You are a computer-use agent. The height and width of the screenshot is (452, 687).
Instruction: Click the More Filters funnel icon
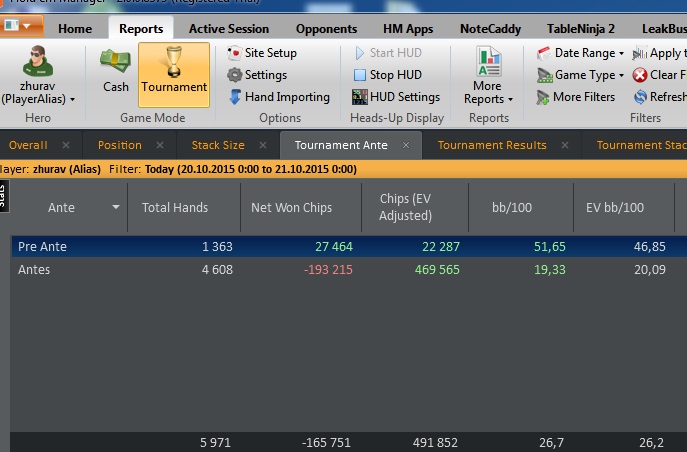(x=543, y=97)
